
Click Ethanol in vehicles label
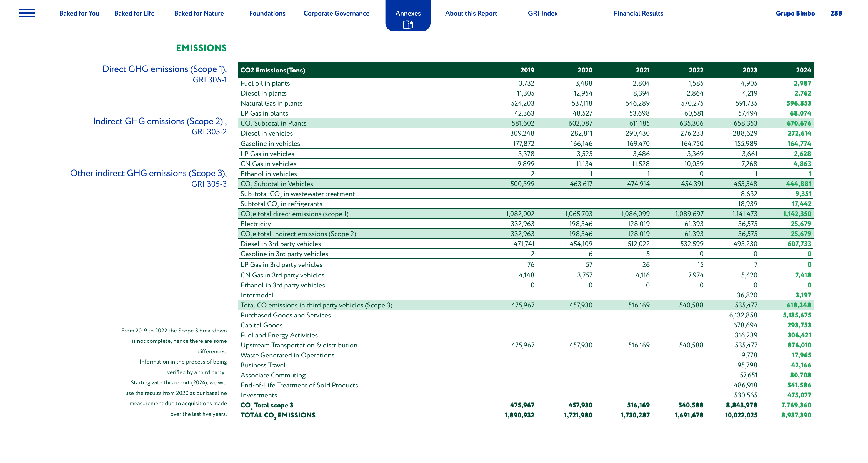tap(269, 174)
